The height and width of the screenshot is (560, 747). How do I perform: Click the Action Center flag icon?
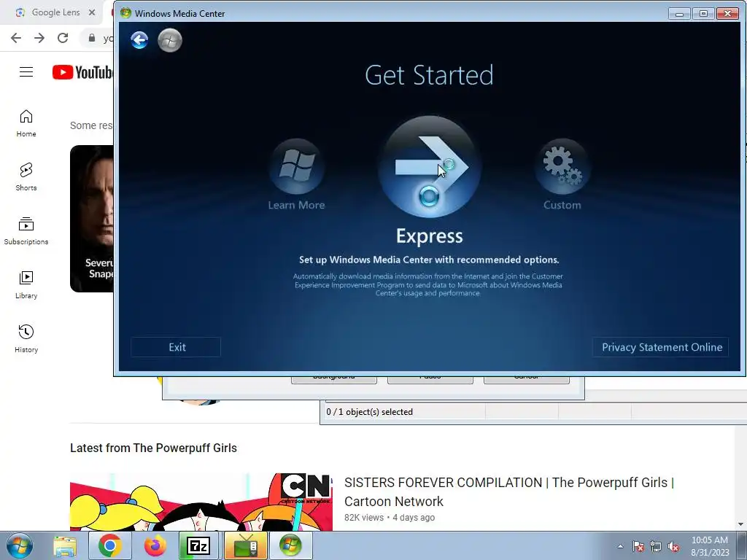click(638, 547)
